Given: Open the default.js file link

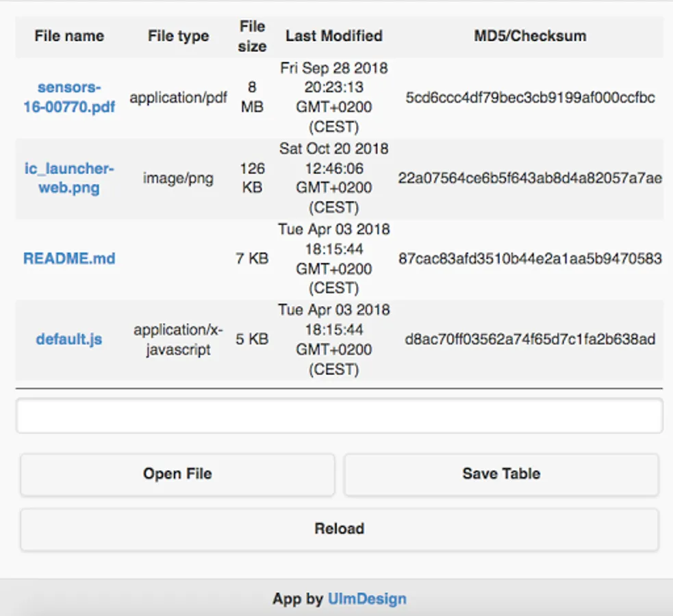Looking at the screenshot, I should tap(69, 339).
